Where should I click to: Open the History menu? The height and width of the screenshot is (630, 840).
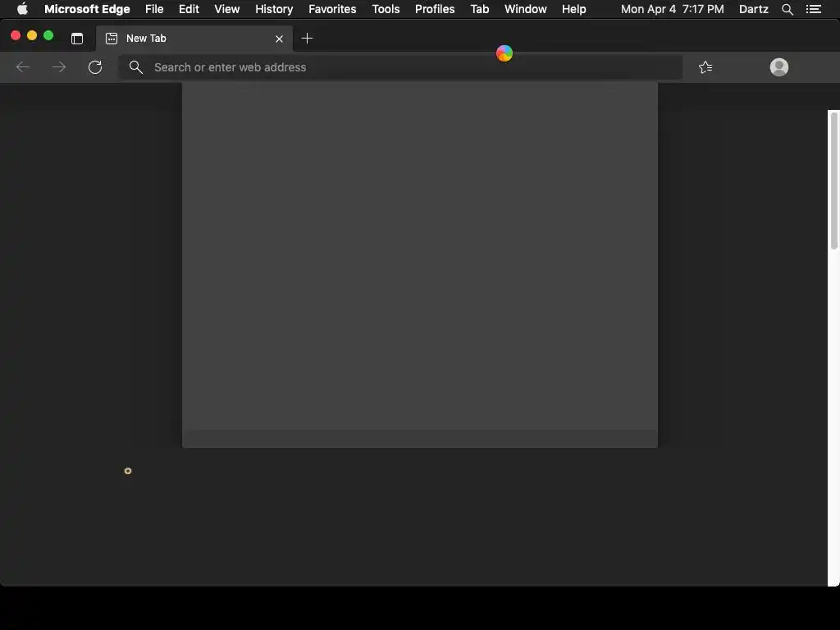(274, 9)
